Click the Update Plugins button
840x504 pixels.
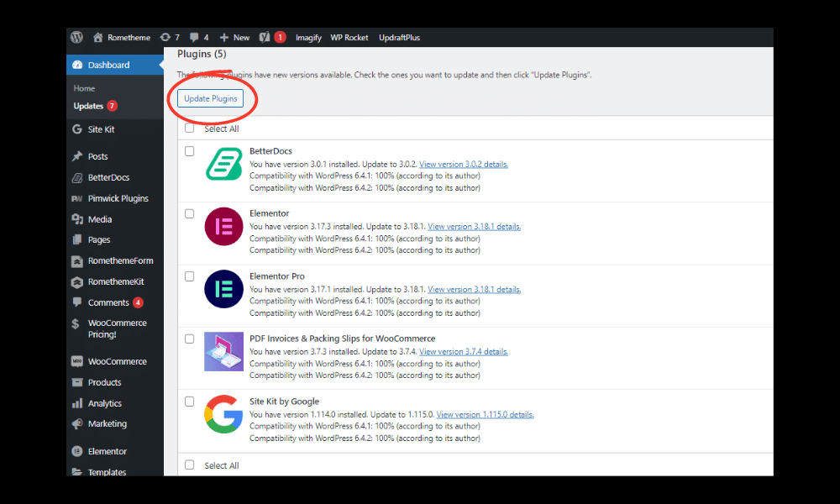click(x=211, y=98)
